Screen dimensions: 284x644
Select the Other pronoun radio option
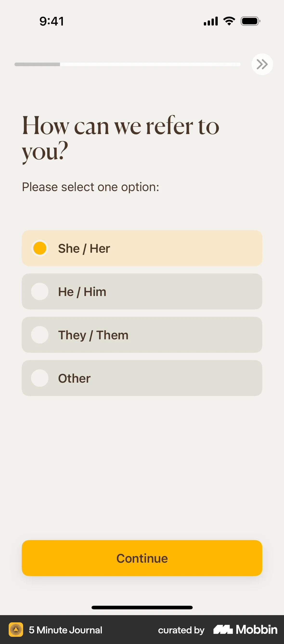pos(40,378)
